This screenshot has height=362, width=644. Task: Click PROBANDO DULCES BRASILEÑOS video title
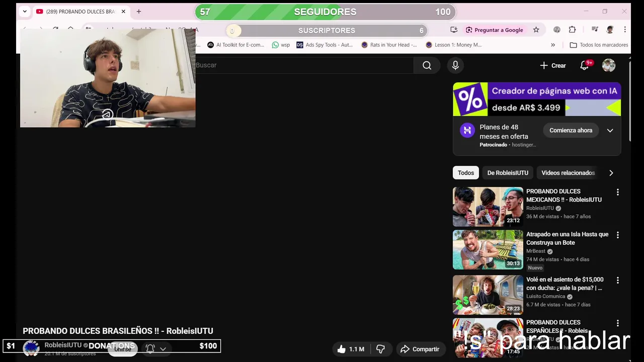(118, 331)
